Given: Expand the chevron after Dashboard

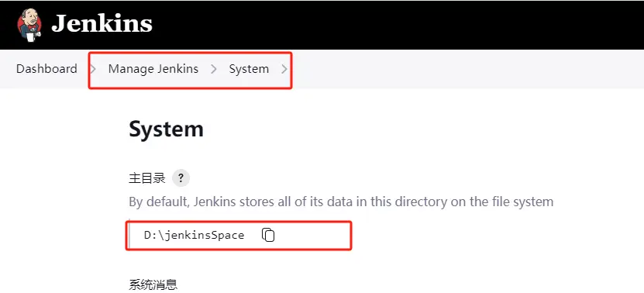Looking at the screenshot, I should pyautogui.click(x=93, y=69).
